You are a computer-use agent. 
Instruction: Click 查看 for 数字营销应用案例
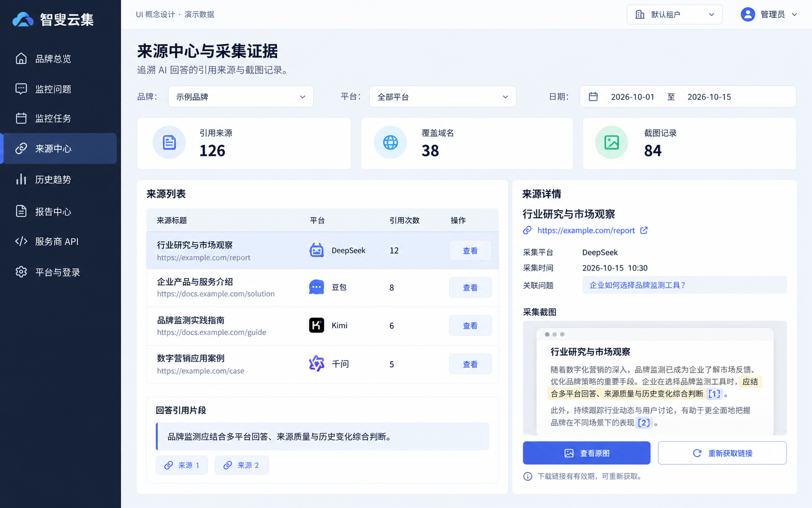[470, 364]
